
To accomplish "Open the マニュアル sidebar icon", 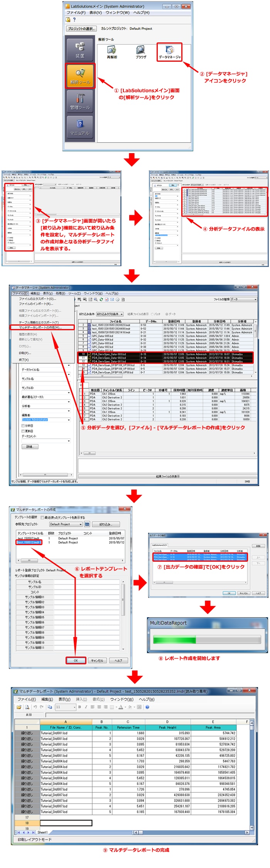I will click(x=80, y=127).
